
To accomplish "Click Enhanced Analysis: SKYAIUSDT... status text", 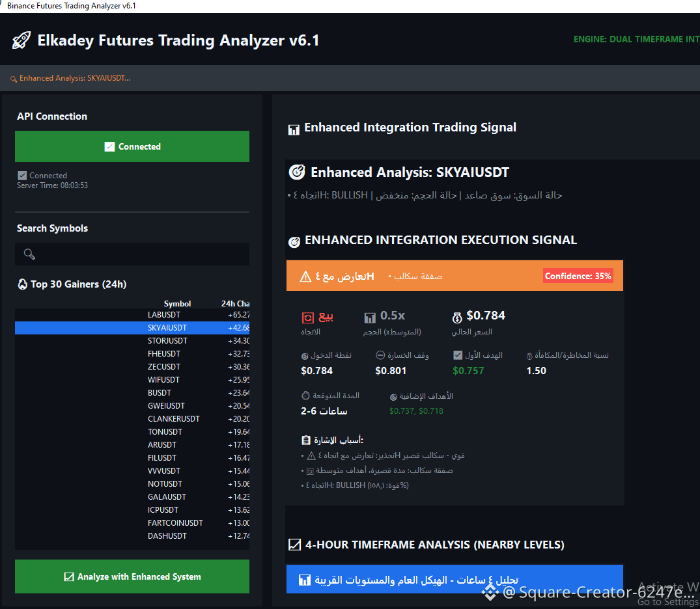I will [x=75, y=78].
